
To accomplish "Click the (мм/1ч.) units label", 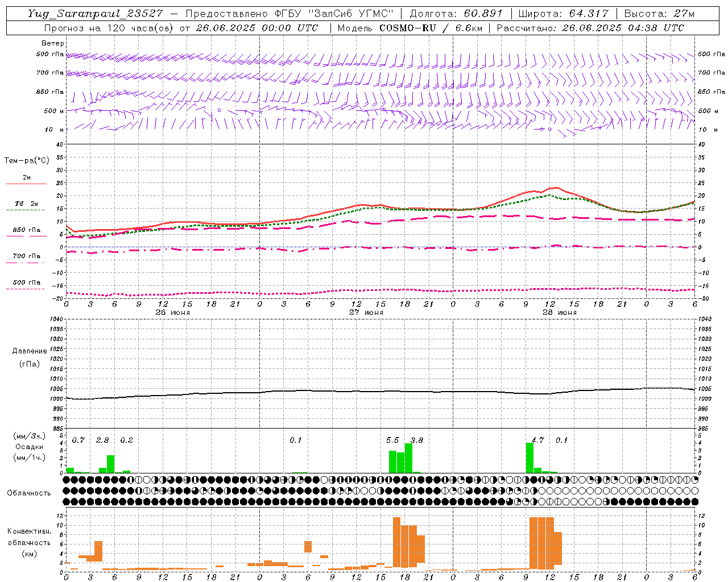I will click(x=30, y=458).
